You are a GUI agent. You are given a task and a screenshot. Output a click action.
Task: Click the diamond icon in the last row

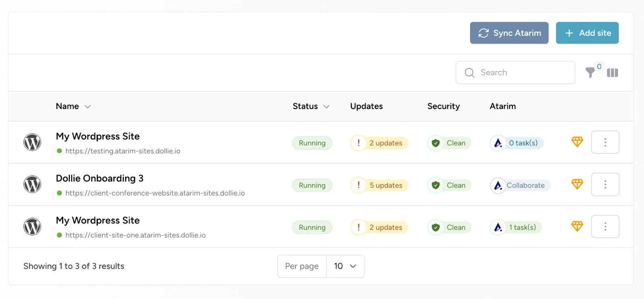pos(577,227)
